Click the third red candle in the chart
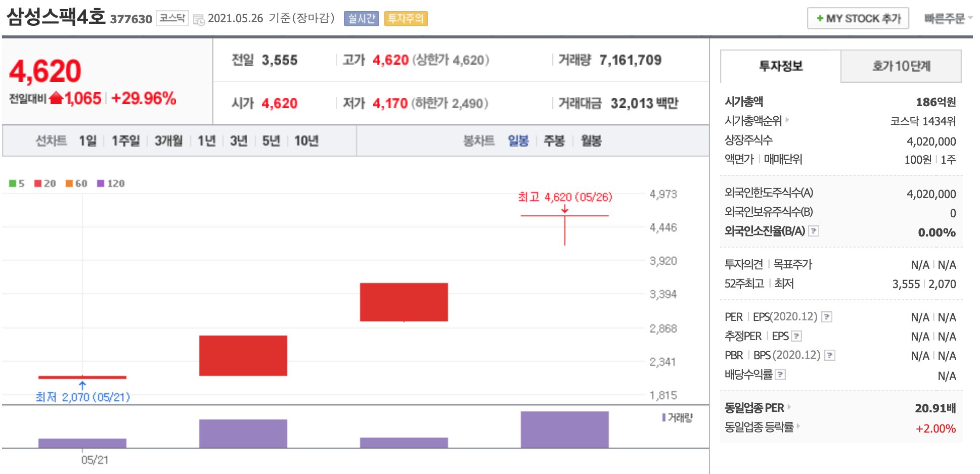The width and height of the screenshot is (980, 474). (404, 302)
